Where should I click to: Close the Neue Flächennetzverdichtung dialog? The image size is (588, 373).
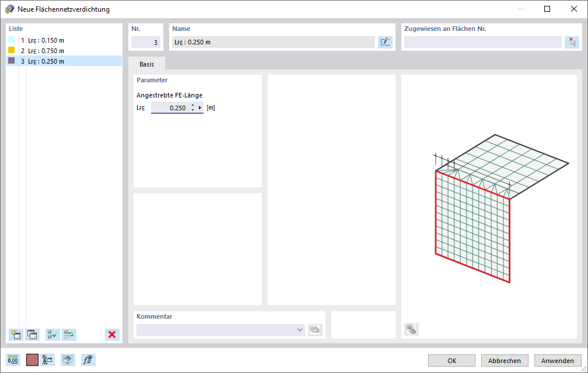coord(574,9)
